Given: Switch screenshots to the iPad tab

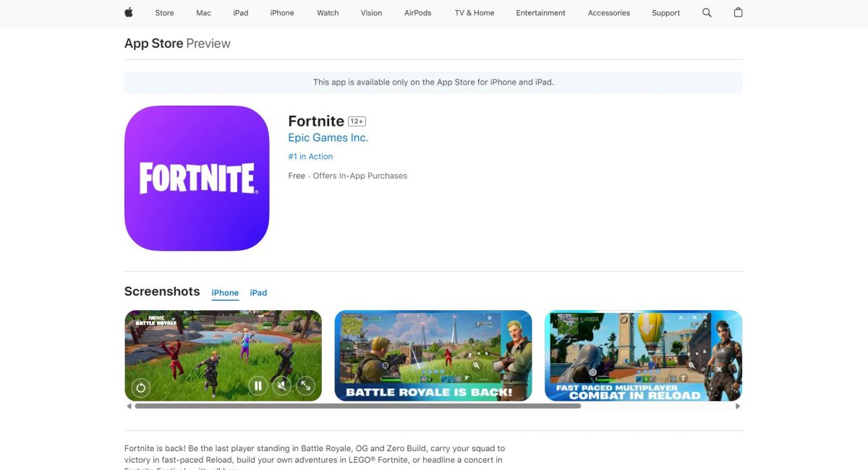Looking at the screenshot, I should coord(258,293).
